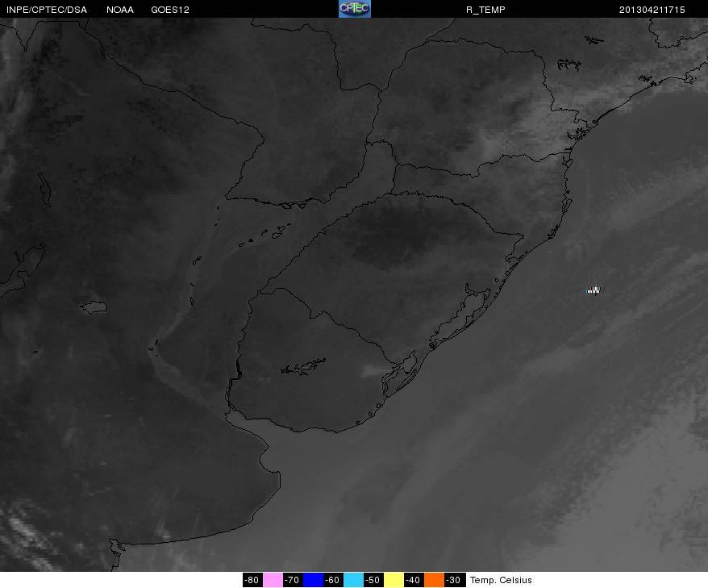
Task: Click the Temp. Celsius legend label
Action: (x=501, y=580)
